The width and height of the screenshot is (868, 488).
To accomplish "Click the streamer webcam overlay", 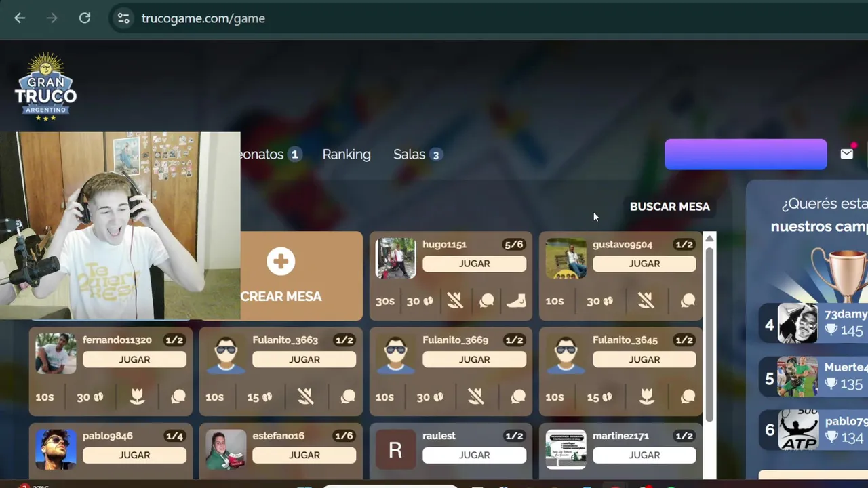I will click(x=120, y=226).
